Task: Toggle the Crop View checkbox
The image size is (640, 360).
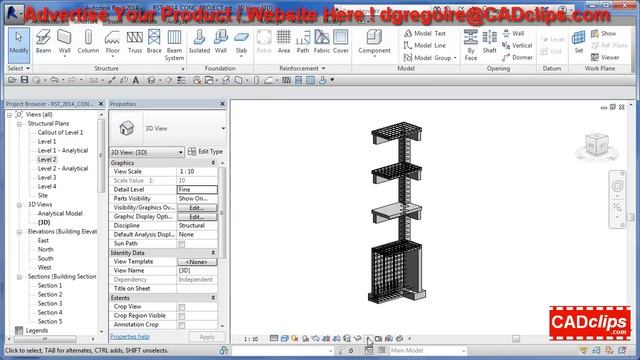Action: tap(182, 307)
